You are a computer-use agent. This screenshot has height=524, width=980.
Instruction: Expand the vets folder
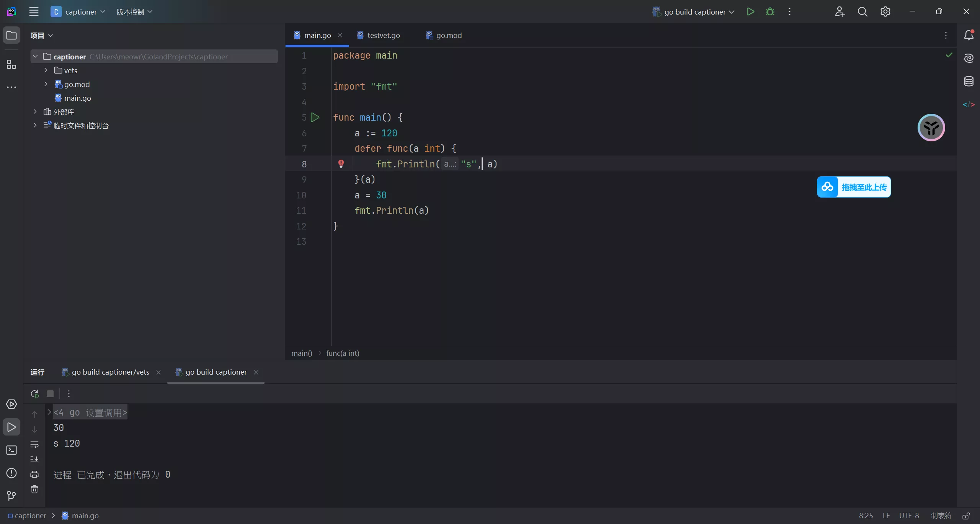[46, 70]
